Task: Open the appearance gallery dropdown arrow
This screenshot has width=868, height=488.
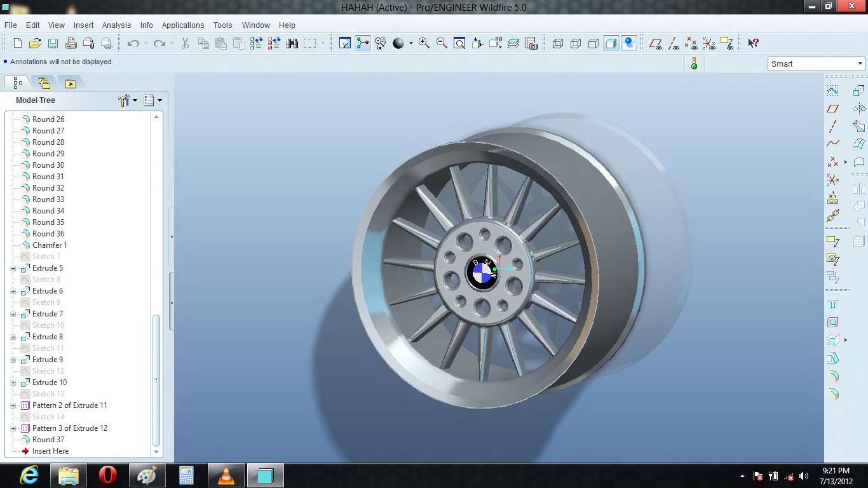Action: (x=411, y=43)
